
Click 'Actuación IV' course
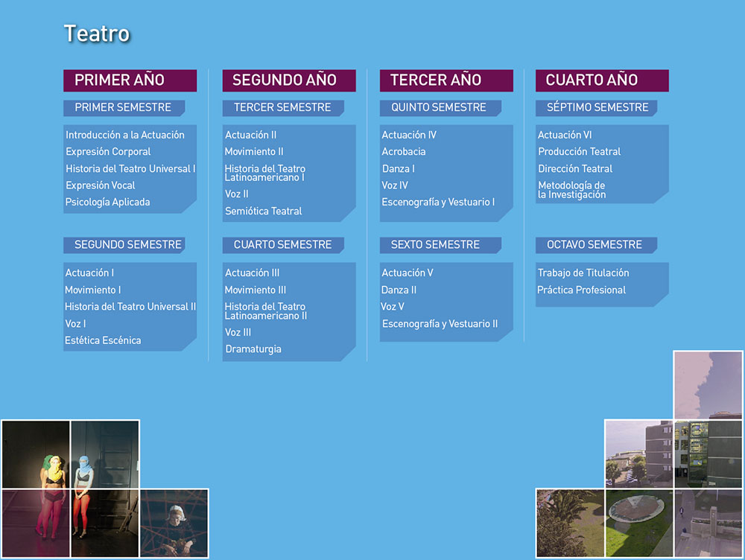click(409, 135)
